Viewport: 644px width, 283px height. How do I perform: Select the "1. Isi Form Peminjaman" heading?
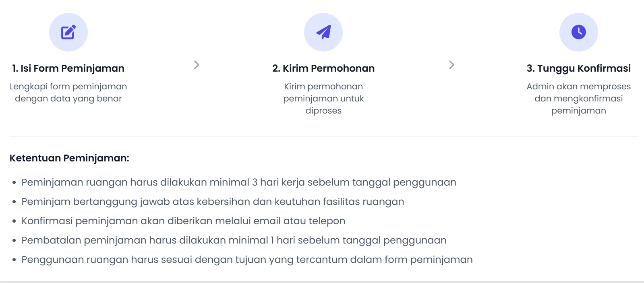click(68, 68)
